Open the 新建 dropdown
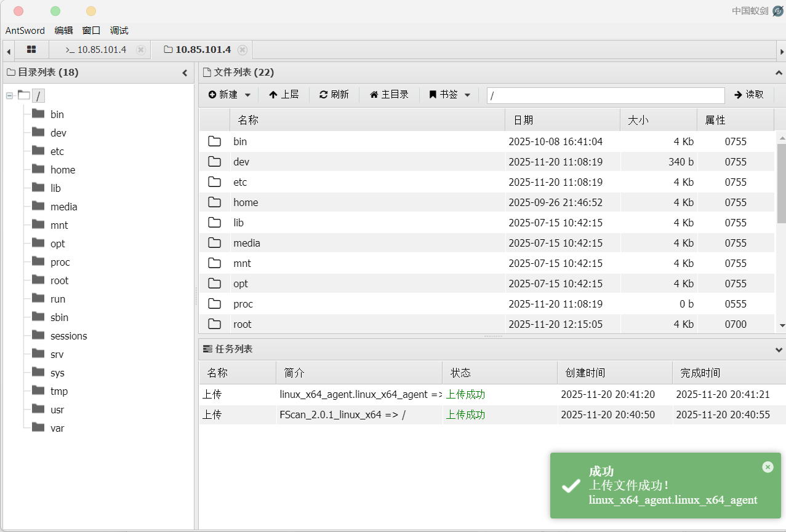Image resolution: width=786 pixels, height=532 pixels. [x=230, y=95]
